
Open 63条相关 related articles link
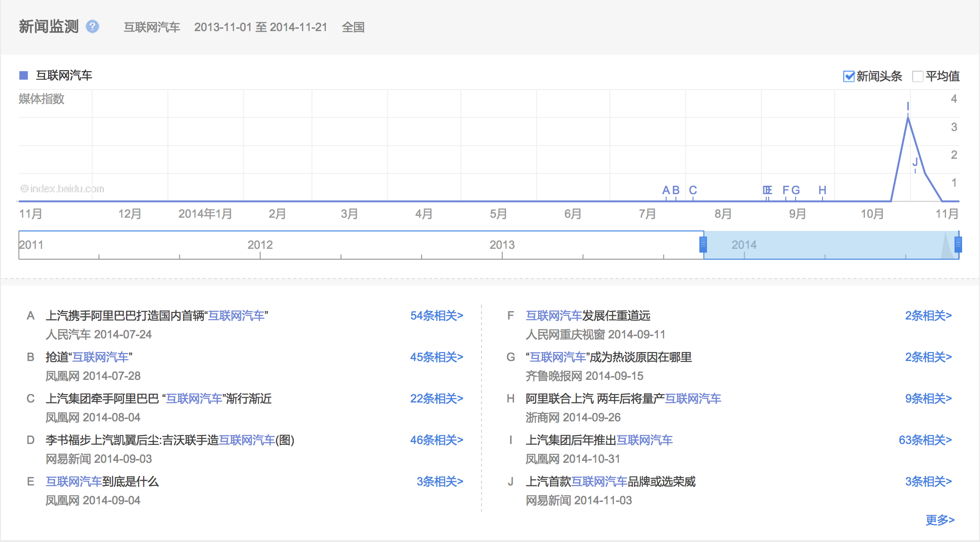pyautogui.click(x=925, y=440)
